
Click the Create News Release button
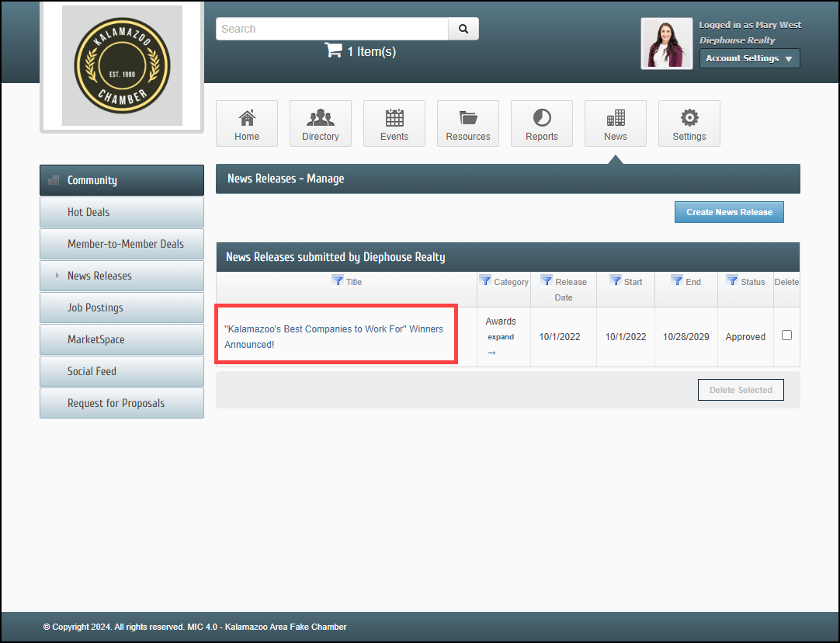pyautogui.click(x=729, y=212)
